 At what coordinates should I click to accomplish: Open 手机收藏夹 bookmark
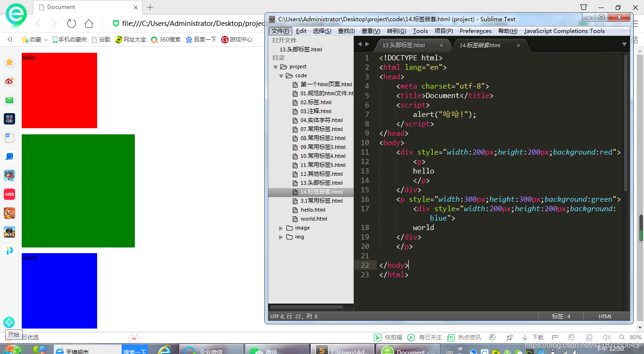pyautogui.click(x=69, y=40)
